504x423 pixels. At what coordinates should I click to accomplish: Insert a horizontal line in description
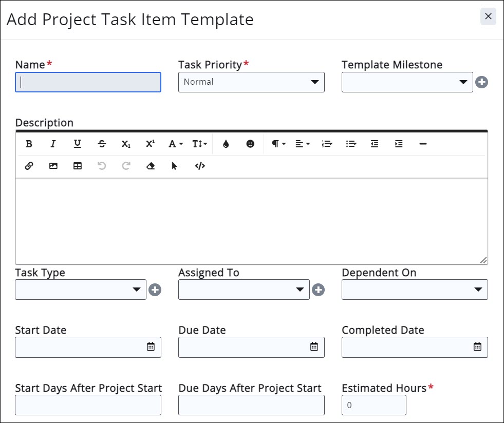click(423, 144)
